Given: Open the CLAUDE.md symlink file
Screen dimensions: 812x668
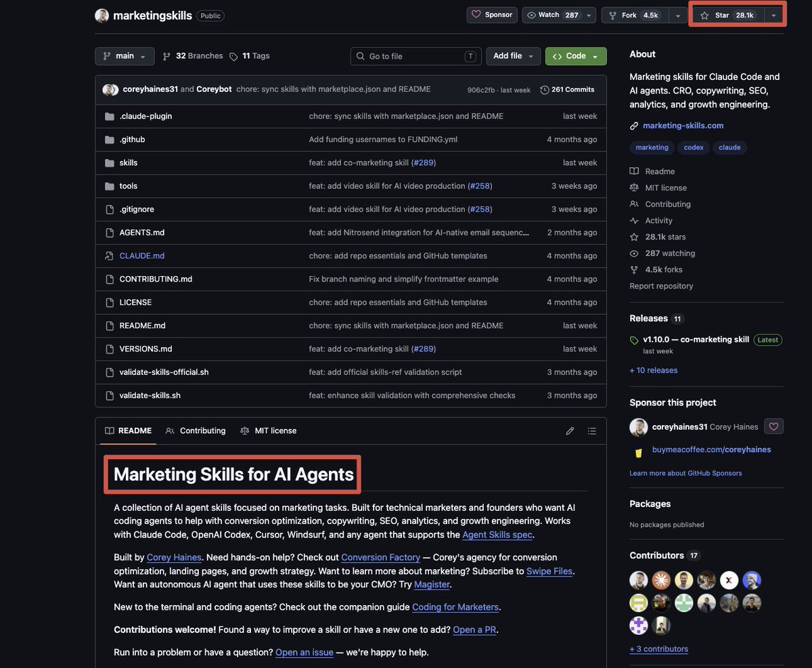Looking at the screenshot, I should click(x=142, y=256).
